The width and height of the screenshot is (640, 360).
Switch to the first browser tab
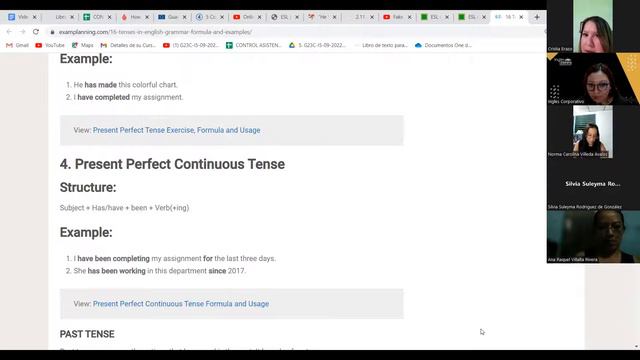click(22, 17)
